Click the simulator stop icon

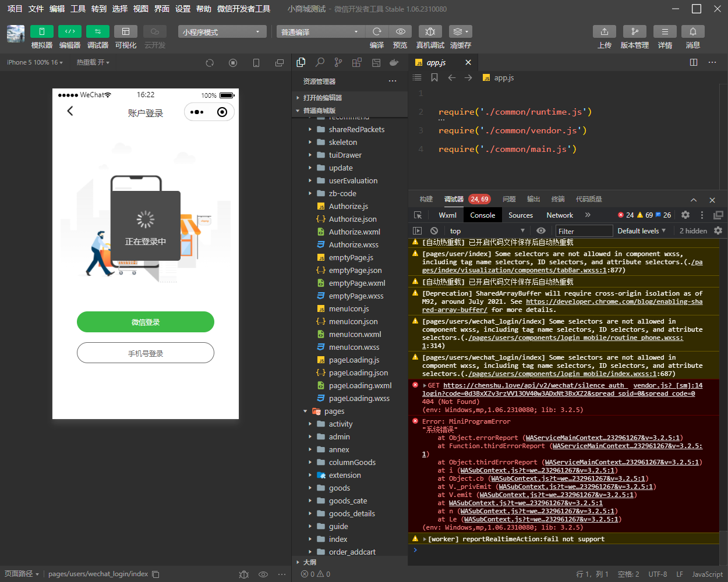click(233, 63)
